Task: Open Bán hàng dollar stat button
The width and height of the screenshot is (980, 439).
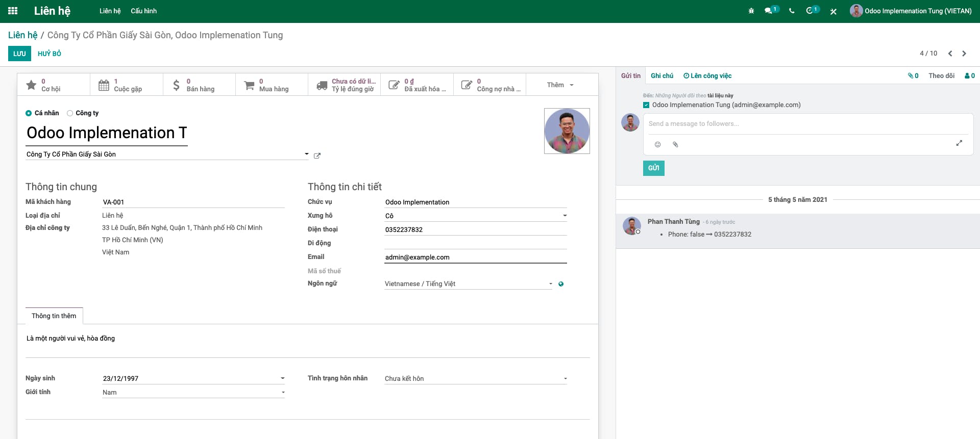Action: pyautogui.click(x=199, y=85)
